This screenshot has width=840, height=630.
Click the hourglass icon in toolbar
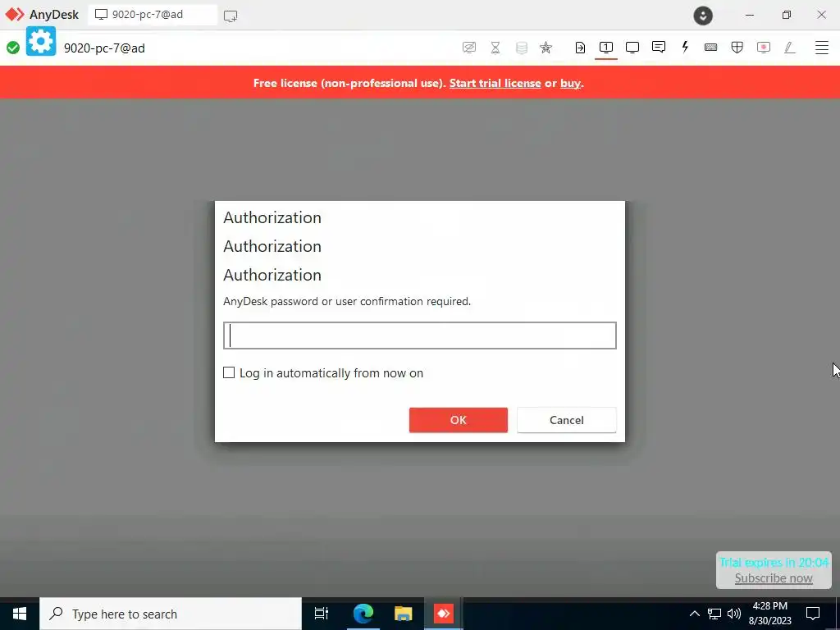coord(495,48)
